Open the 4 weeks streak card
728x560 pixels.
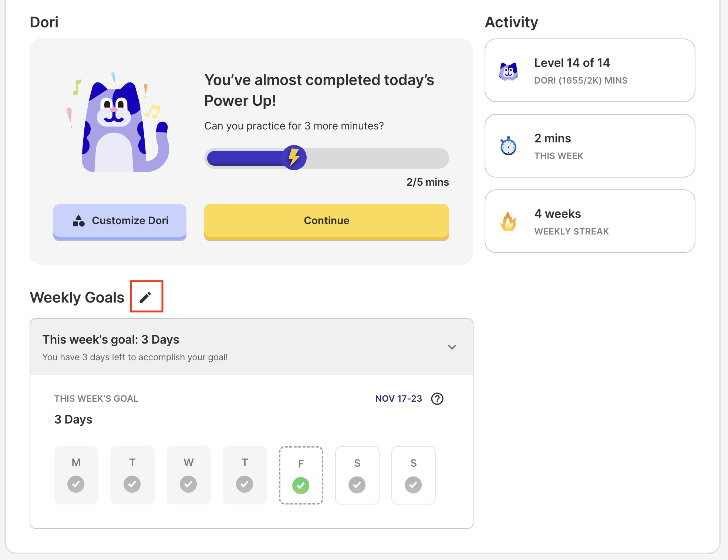pyautogui.click(x=590, y=221)
